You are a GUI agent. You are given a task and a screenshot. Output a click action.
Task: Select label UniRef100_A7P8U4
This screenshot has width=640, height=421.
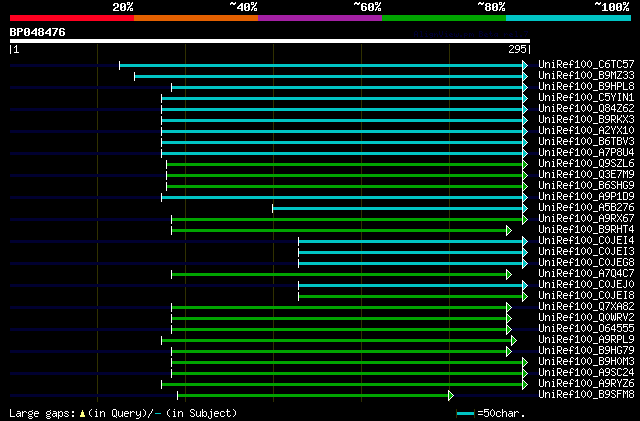[x=586, y=153]
